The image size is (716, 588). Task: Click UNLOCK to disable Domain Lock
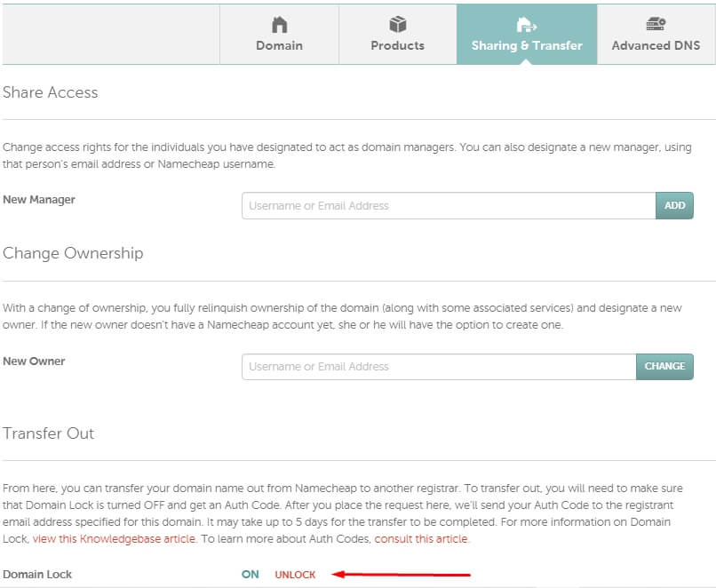(295, 575)
